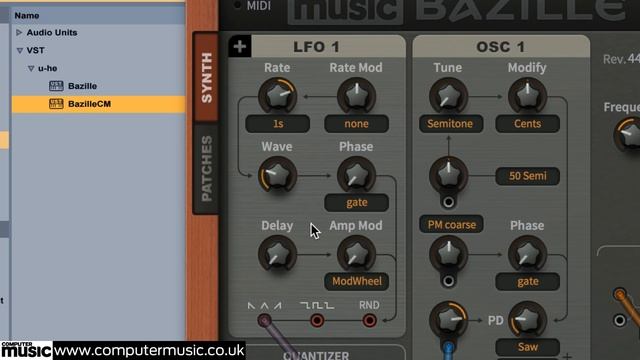640x360 pixels.
Task: Switch to the SYNTH tab
Action: [x=206, y=77]
